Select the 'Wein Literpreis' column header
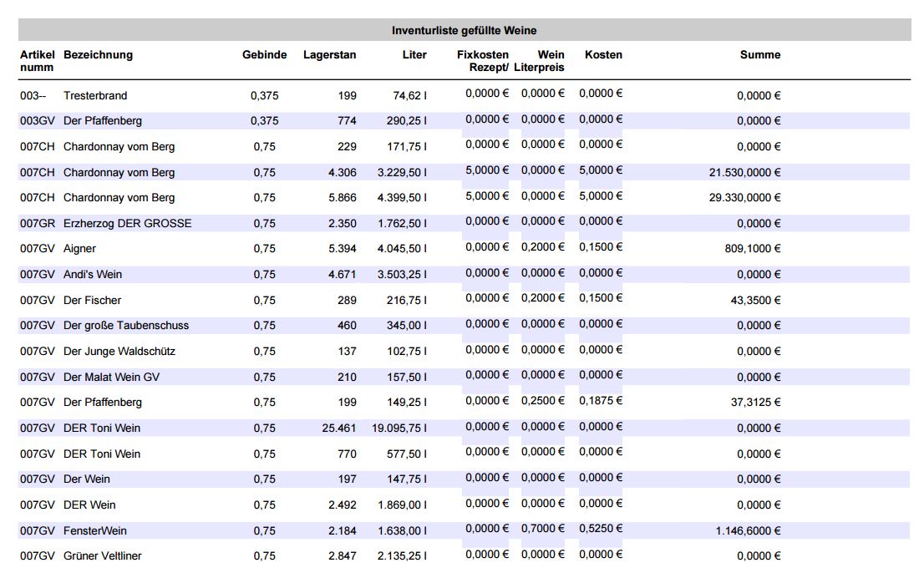 pyautogui.click(x=539, y=61)
